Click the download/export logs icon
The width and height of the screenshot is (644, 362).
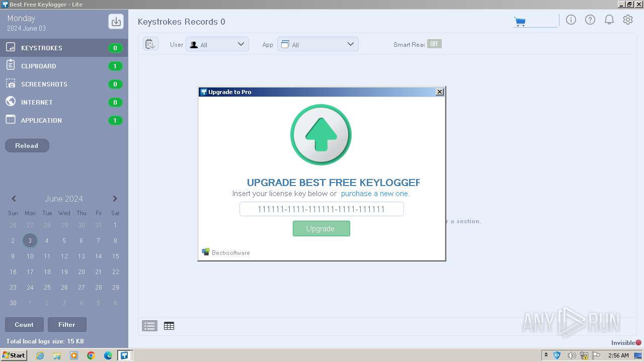[x=116, y=22]
